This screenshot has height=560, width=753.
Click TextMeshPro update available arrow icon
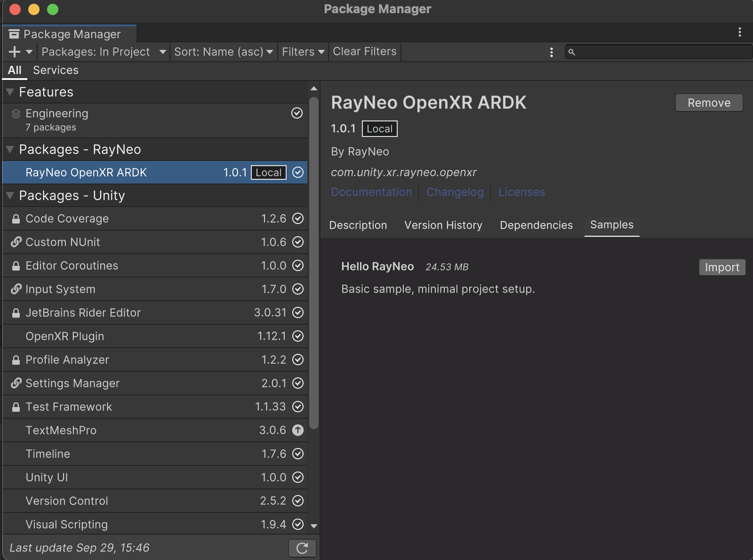298,430
